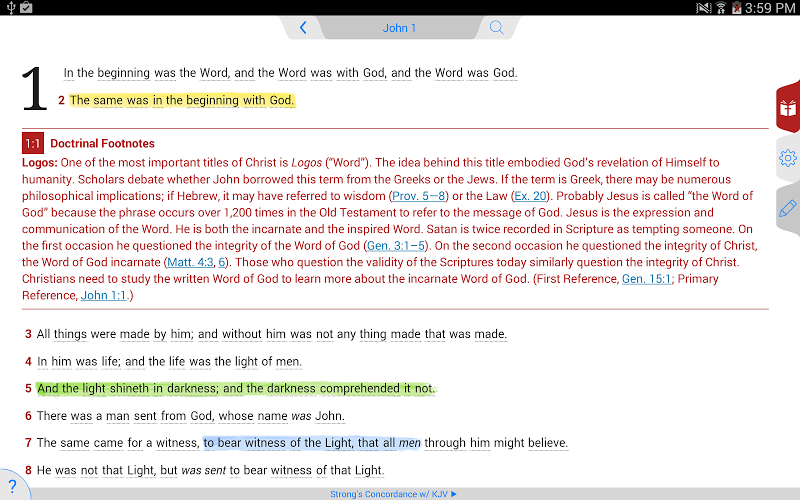Image resolution: width=800 pixels, height=500 pixels.
Task: Open the verse 6 link after Matt. 4:3
Action: tap(221, 262)
